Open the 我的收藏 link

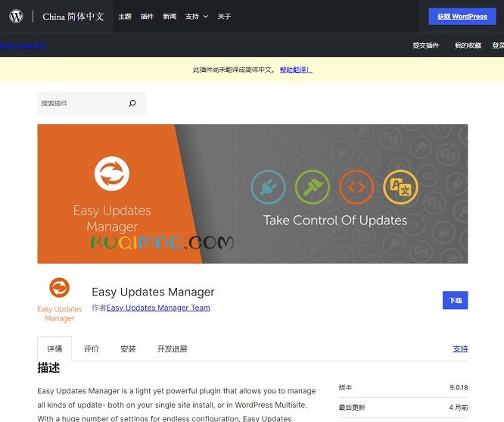pos(468,45)
